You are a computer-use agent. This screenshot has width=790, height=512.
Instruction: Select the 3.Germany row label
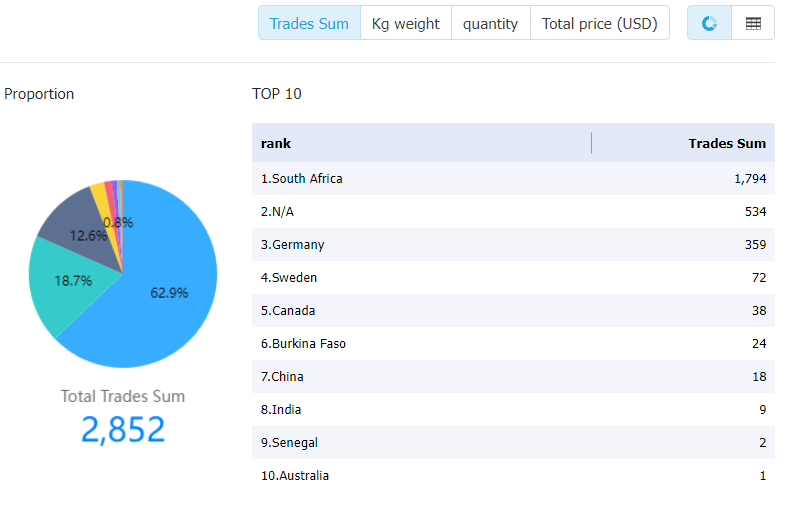point(293,245)
